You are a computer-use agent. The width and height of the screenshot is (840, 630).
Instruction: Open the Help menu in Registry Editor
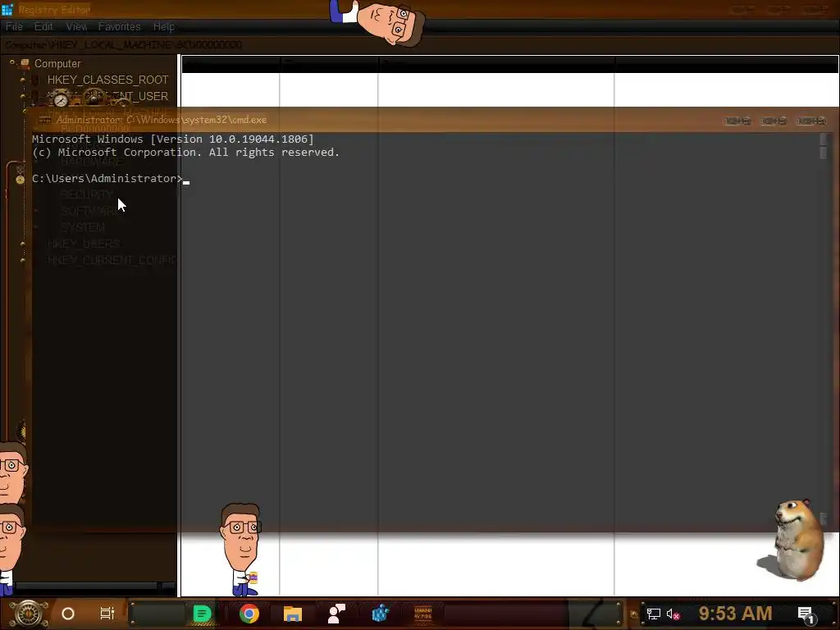pyautogui.click(x=163, y=26)
